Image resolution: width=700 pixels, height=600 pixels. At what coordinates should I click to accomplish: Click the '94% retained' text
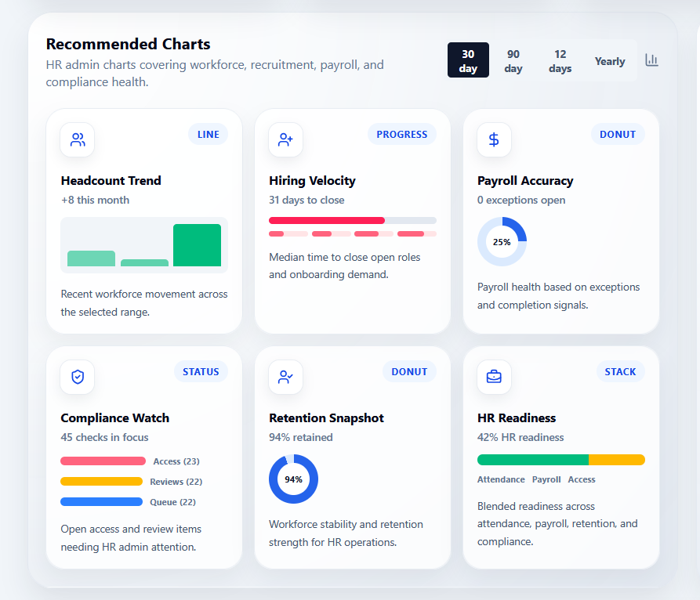click(x=301, y=437)
